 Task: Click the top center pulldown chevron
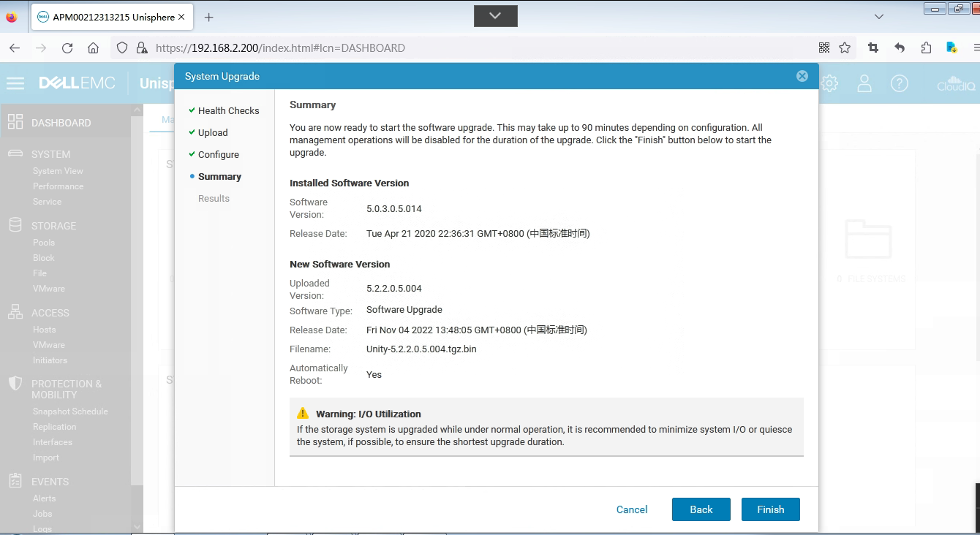pyautogui.click(x=495, y=15)
